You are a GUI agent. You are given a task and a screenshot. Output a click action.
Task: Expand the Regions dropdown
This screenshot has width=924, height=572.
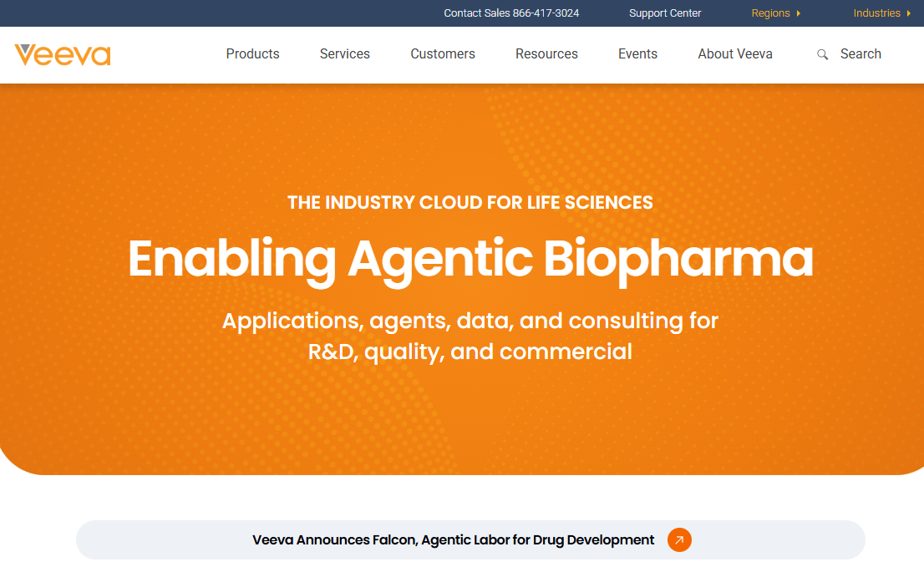click(x=775, y=13)
